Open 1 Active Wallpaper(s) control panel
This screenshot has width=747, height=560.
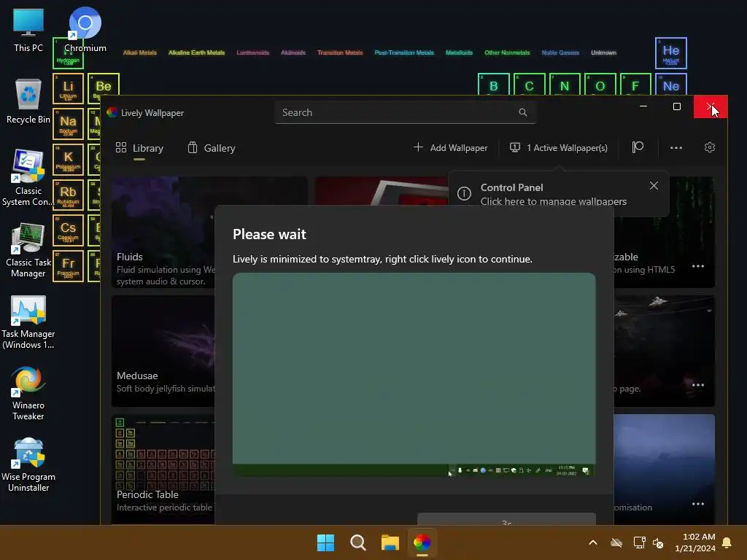click(x=558, y=147)
